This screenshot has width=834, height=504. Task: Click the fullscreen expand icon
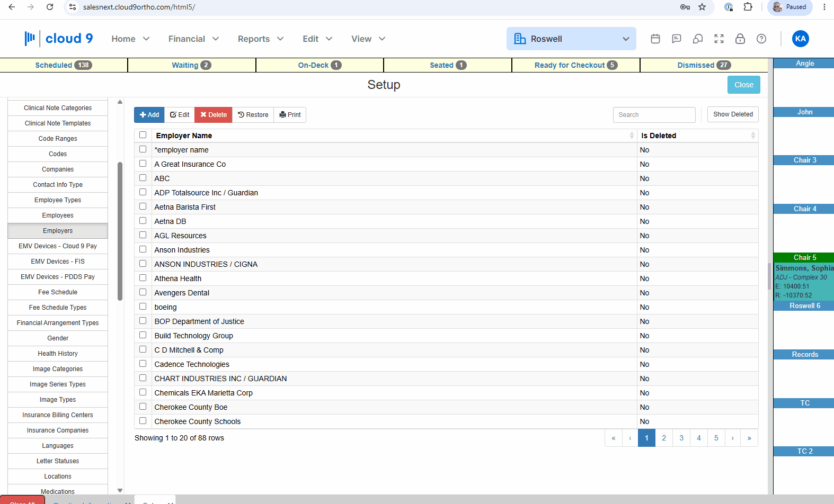719,39
